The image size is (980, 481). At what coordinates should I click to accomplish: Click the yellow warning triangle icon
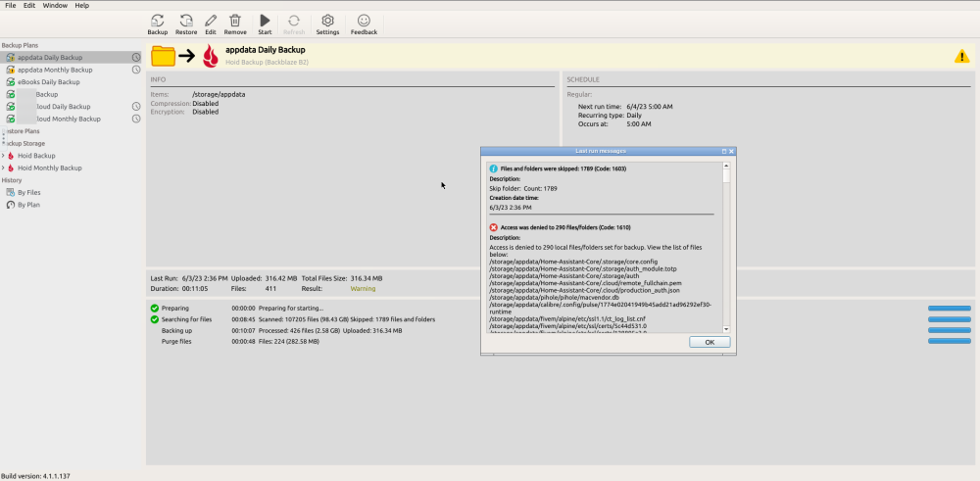962,56
